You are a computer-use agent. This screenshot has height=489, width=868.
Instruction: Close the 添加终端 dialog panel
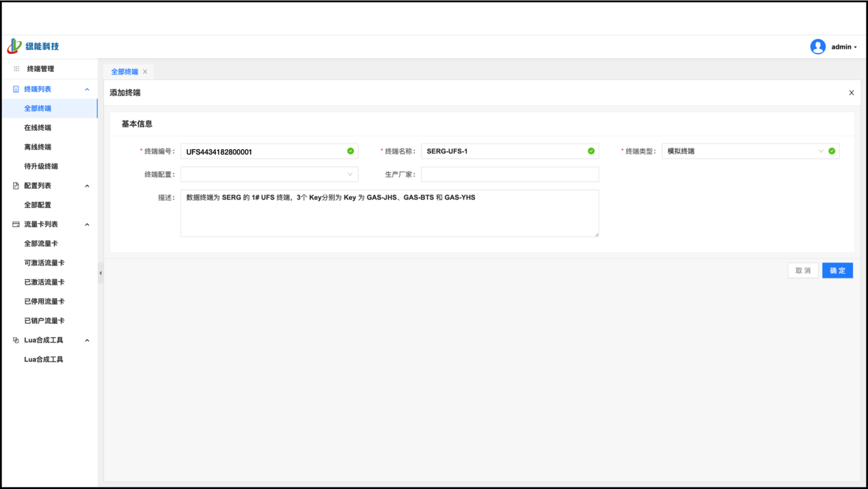pos(851,93)
